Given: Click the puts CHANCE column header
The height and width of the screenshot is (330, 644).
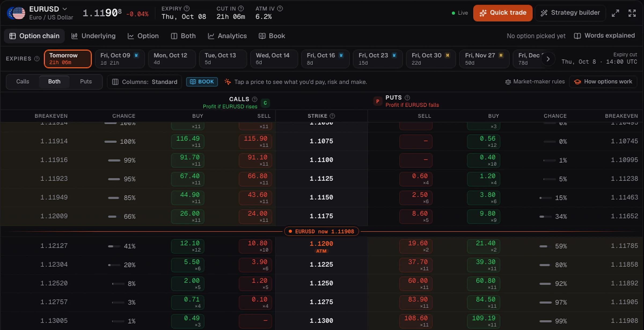Looking at the screenshot, I should pos(555,116).
